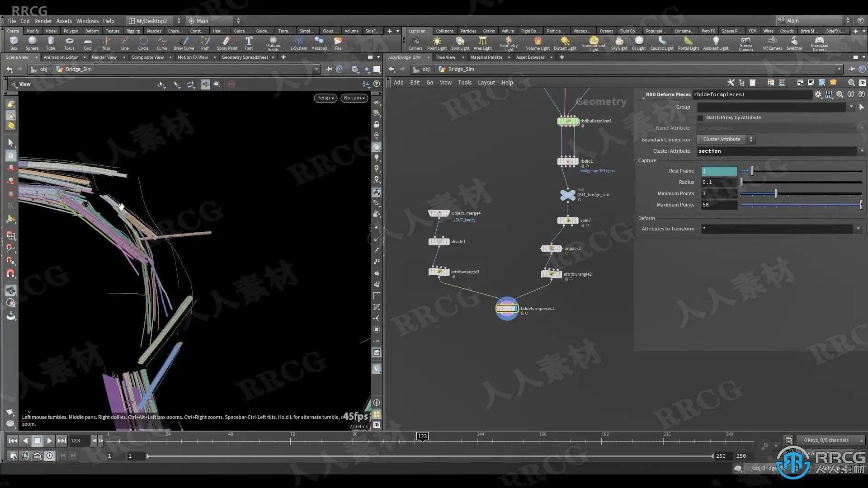Toggle the real-time playback clock button
Image resolution: width=868 pixels, height=488 pixels.
click(x=49, y=456)
